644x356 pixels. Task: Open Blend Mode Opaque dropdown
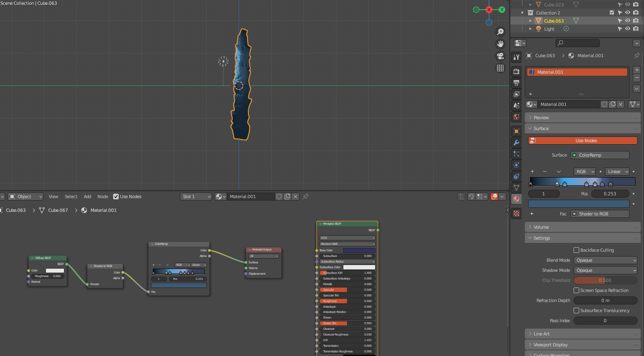coord(605,260)
